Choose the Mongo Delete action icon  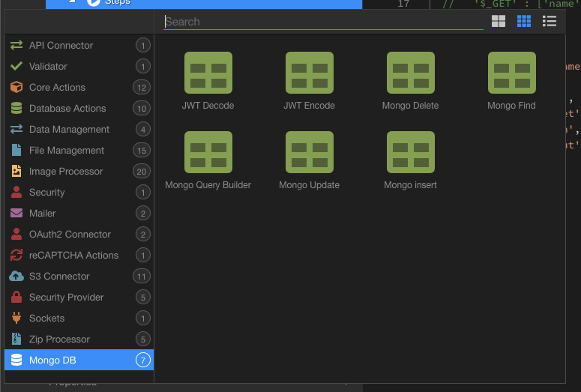click(411, 73)
